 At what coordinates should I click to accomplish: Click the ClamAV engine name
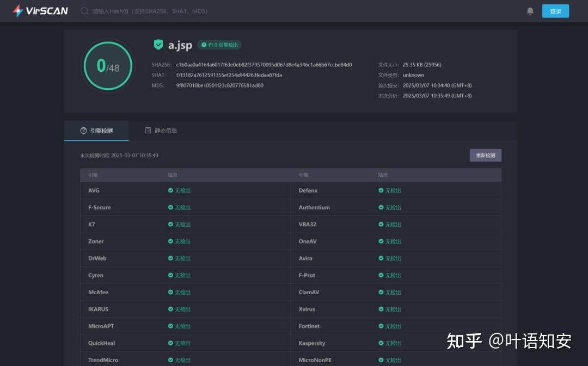pos(309,292)
